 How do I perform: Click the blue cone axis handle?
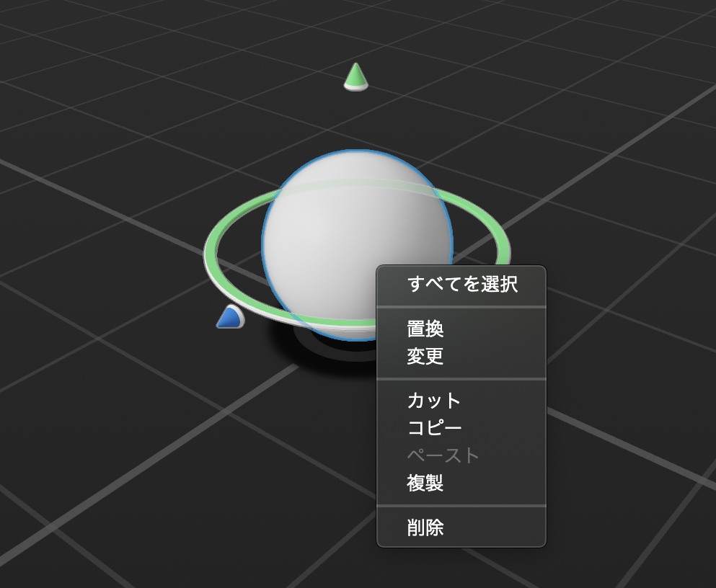[x=231, y=317]
